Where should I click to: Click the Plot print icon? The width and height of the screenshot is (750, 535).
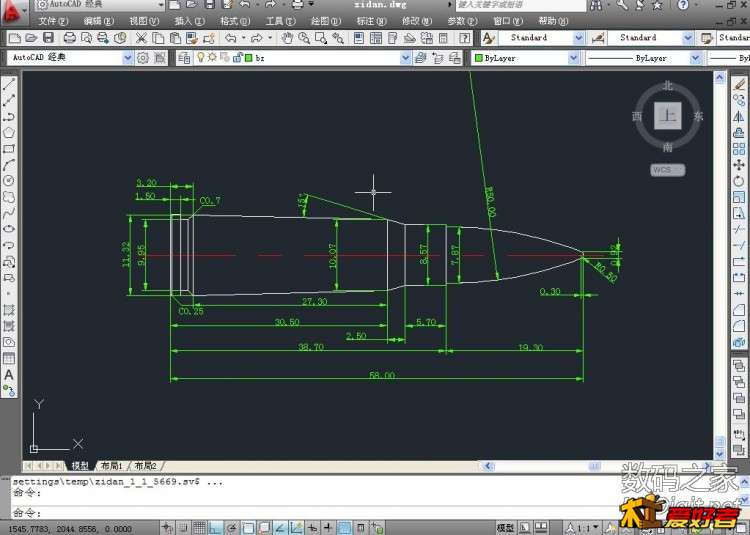pyautogui.click(x=70, y=38)
